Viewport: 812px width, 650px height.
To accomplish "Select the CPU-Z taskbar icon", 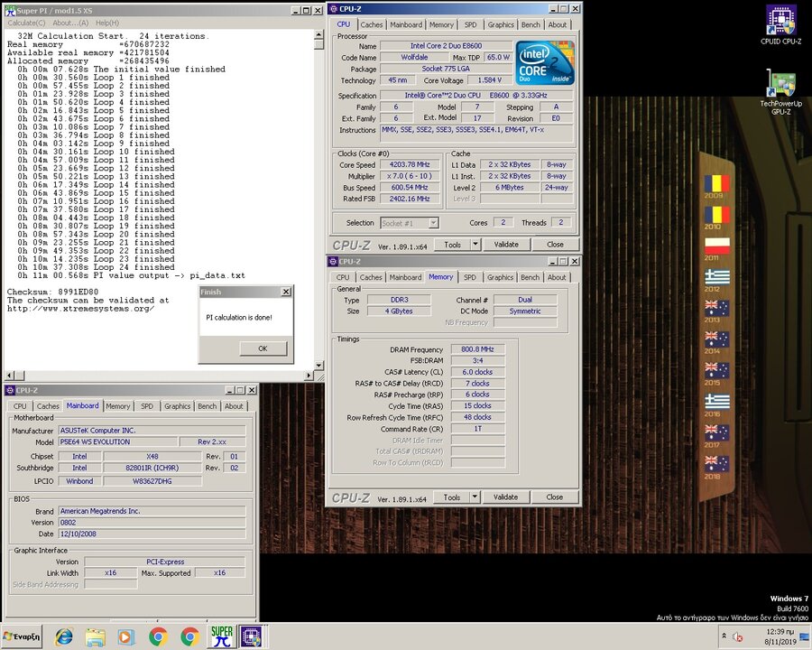I will tap(253, 636).
